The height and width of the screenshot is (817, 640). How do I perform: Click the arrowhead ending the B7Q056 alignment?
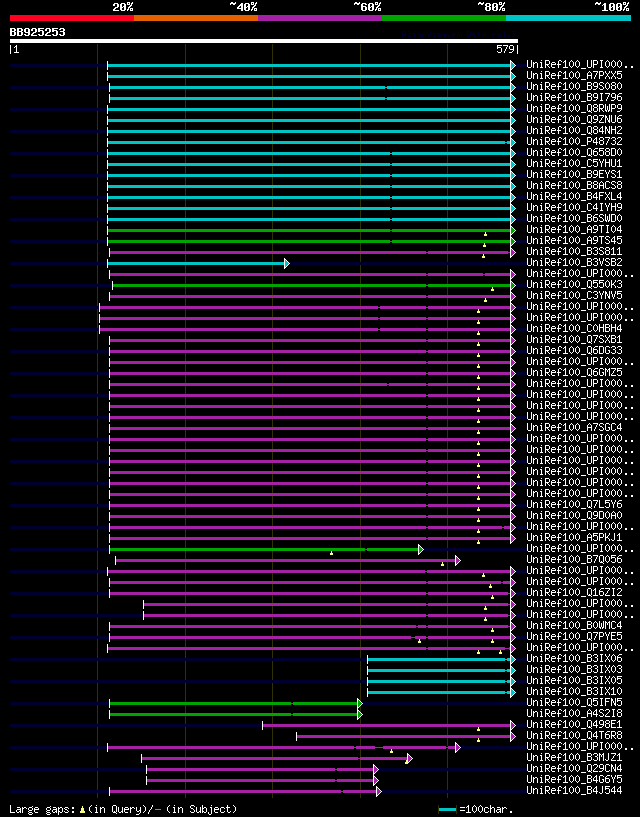click(458, 561)
